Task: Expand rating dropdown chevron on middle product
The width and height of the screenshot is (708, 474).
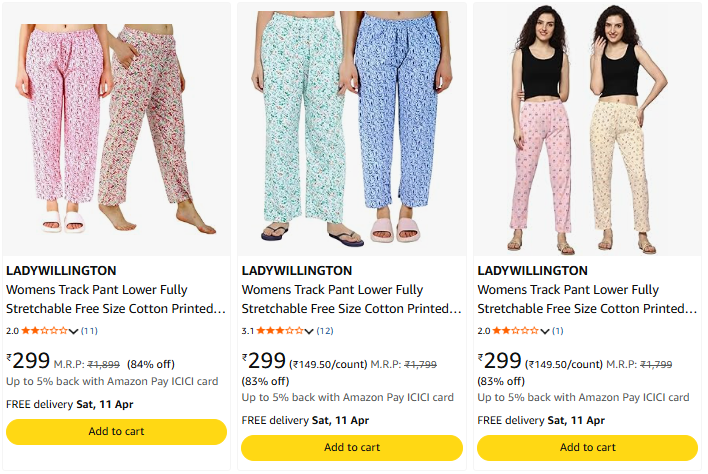Action: (310, 331)
